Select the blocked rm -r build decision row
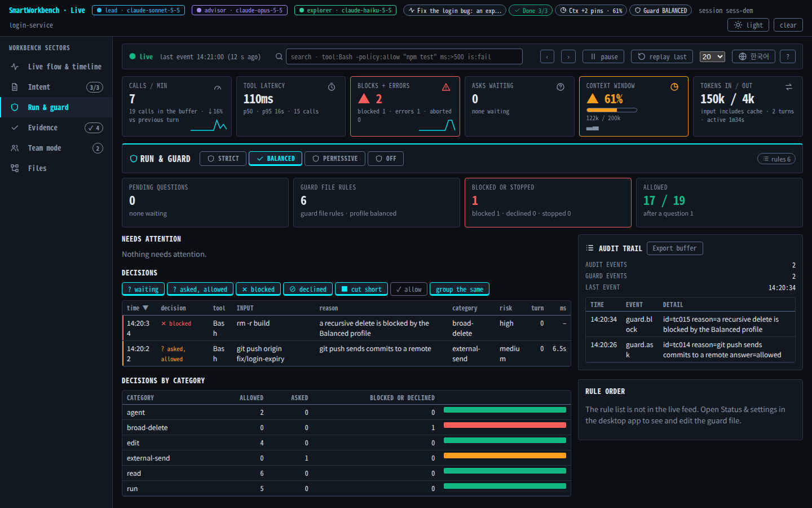 point(346,328)
